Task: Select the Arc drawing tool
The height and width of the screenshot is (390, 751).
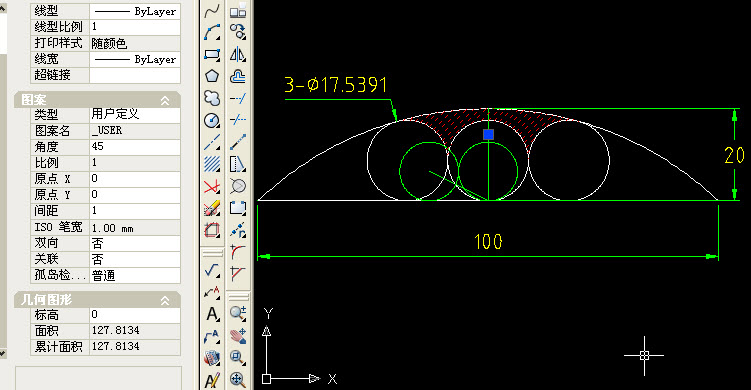Action: [212, 33]
